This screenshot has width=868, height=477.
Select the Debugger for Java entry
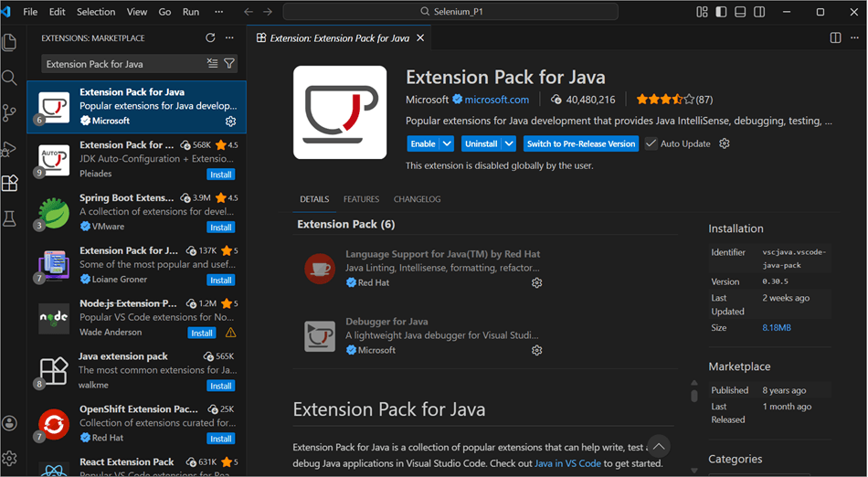pos(423,336)
